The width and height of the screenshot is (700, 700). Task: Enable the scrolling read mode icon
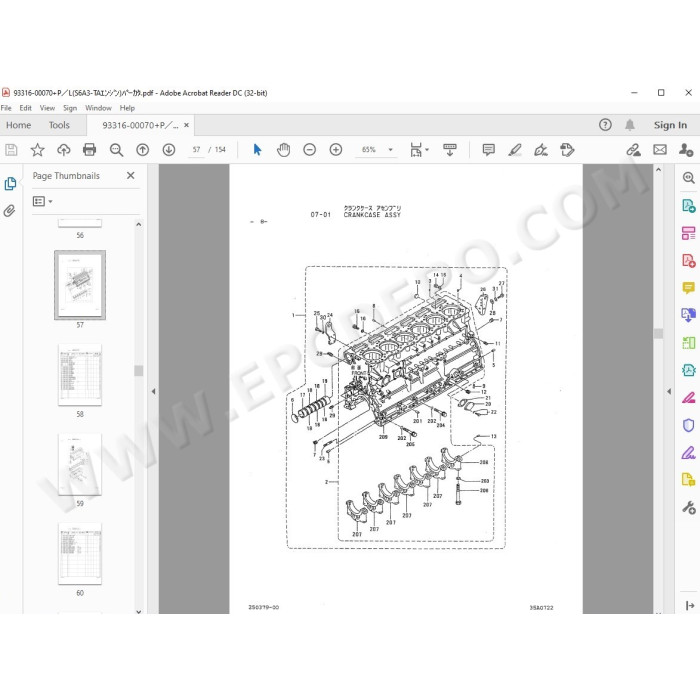(x=450, y=150)
